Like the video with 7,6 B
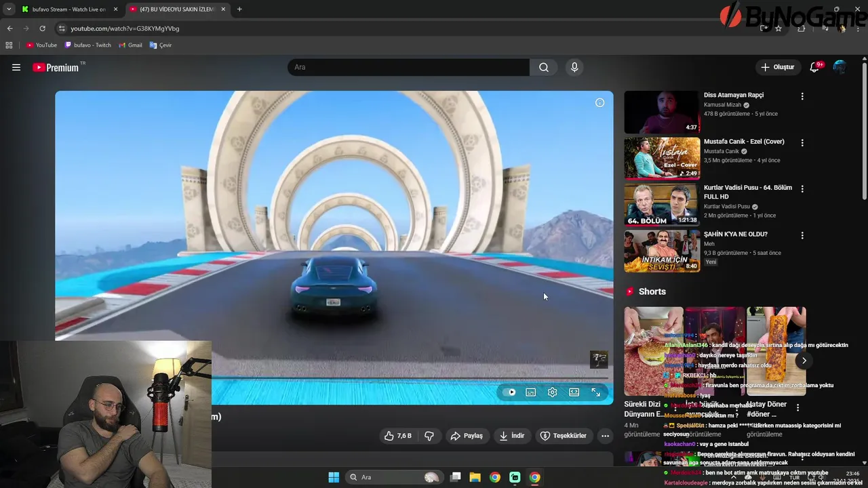The height and width of the screenshot is (488, 868). (x=397, y=436)
